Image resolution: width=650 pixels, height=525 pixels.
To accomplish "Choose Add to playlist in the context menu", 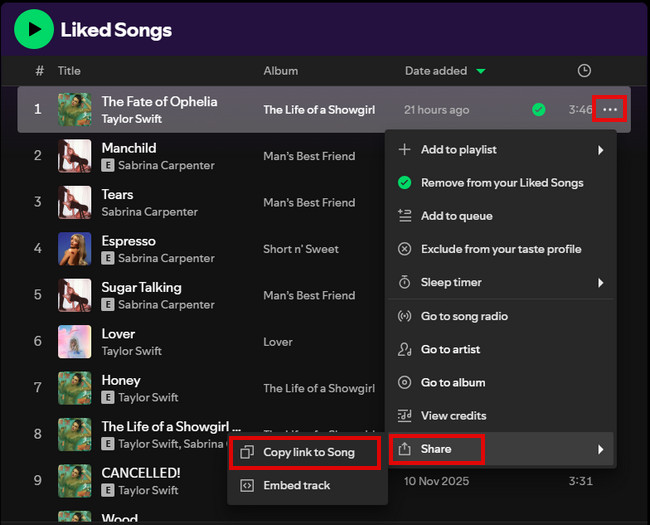I will tap(501, 150).
